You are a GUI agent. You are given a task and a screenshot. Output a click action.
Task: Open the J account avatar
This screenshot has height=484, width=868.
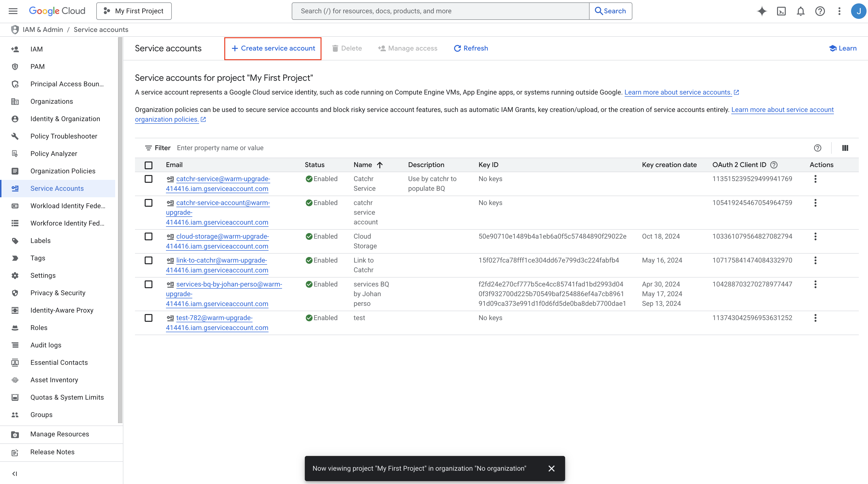(859, 11)
